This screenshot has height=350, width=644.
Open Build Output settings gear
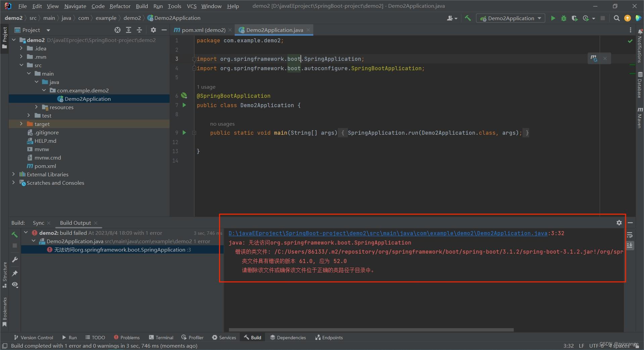(619, 223)
